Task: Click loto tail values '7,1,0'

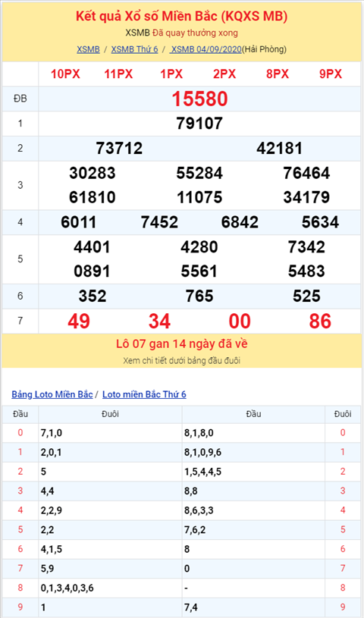Action: tap(52, 433)
